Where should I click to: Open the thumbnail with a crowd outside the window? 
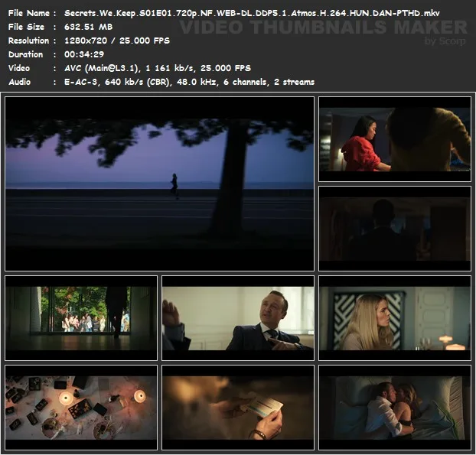click(81, 318)
